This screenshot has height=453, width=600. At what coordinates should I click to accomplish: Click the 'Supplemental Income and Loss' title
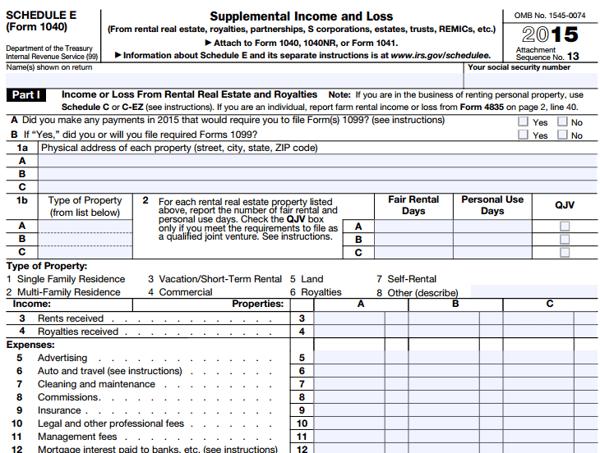coord(301,16)
